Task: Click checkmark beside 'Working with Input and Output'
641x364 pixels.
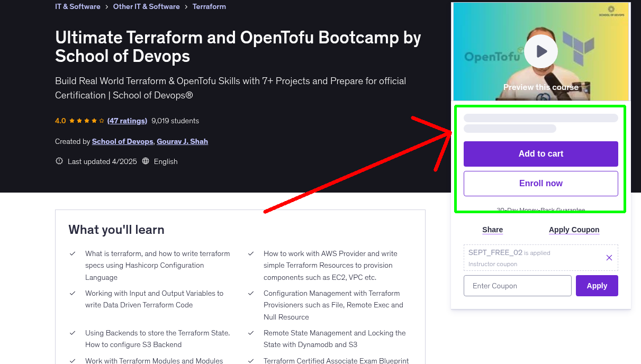Action: tap(73, 294)
